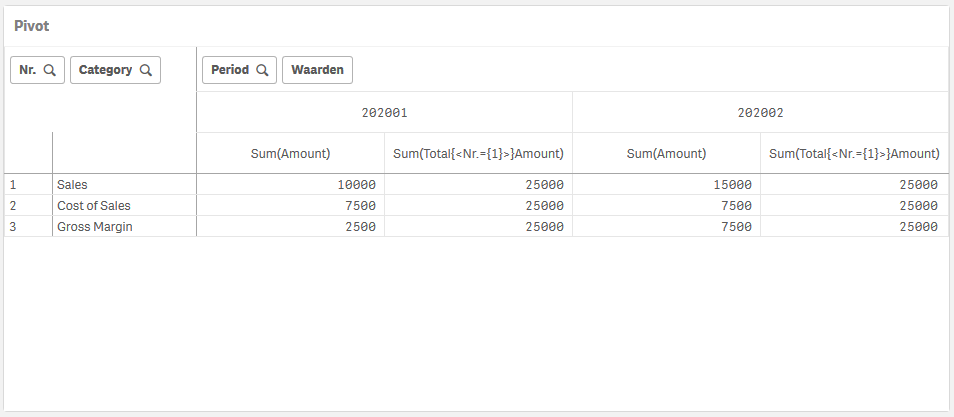Click 25000 total in Sales row under 202002

point(854,185)
